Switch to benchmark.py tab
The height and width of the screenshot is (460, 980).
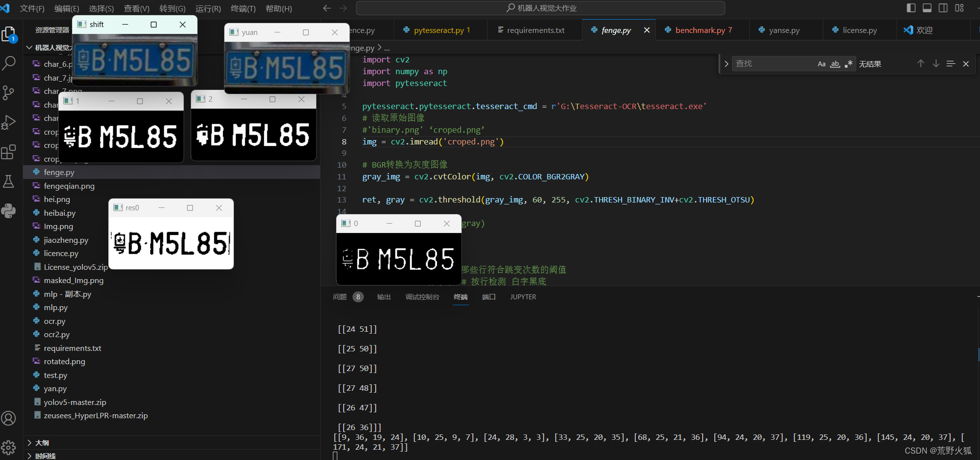[x=702, y=30]
